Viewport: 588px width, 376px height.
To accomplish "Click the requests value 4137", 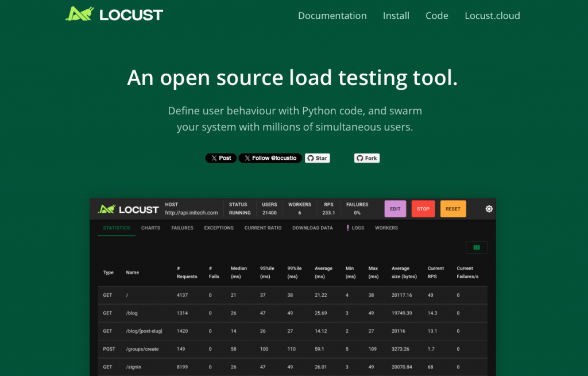I will click(182, 295).
